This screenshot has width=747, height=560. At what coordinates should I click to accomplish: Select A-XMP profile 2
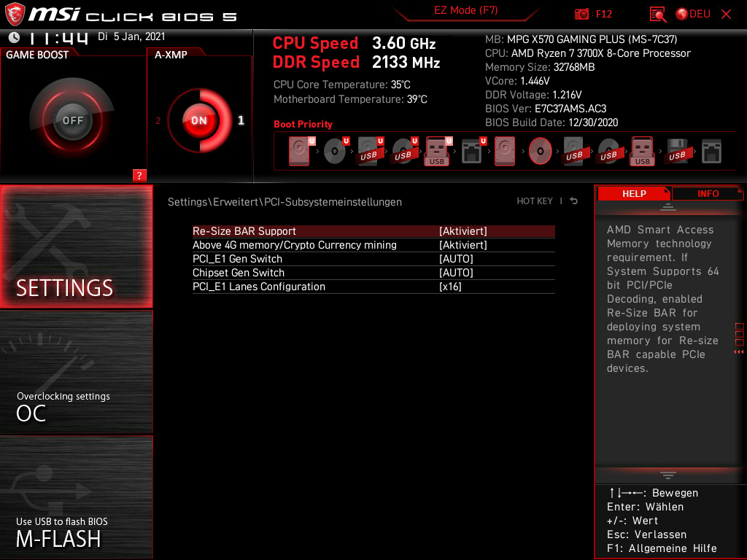(x=158, y=120)
